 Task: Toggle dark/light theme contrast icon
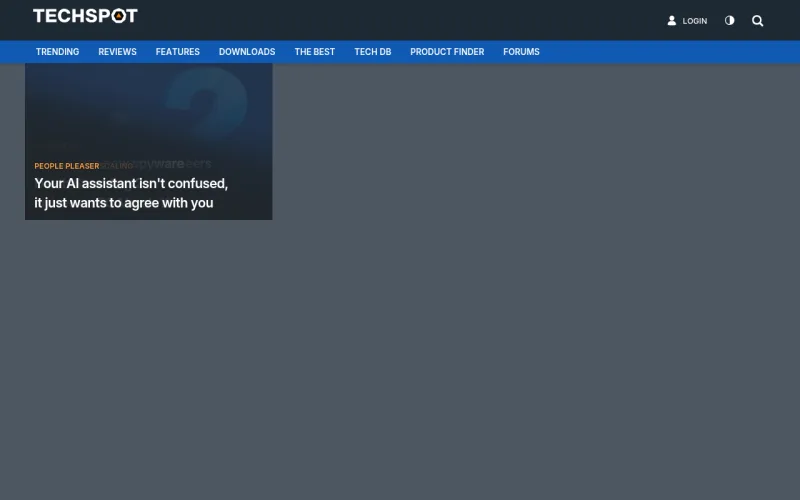click(x=729, y=21)
